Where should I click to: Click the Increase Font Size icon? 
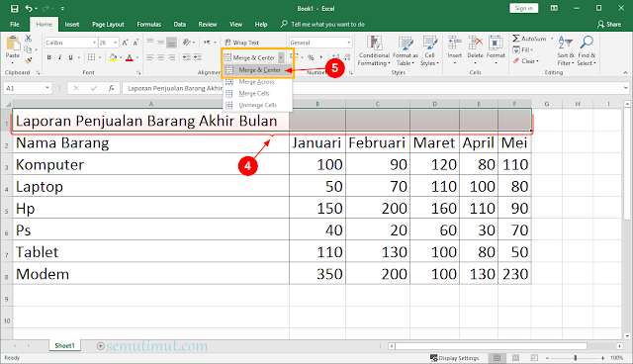126,43
